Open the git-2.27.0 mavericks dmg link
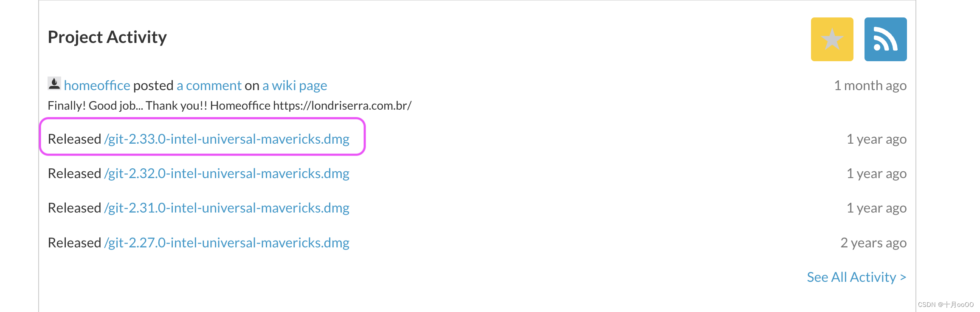 [227, 243]
